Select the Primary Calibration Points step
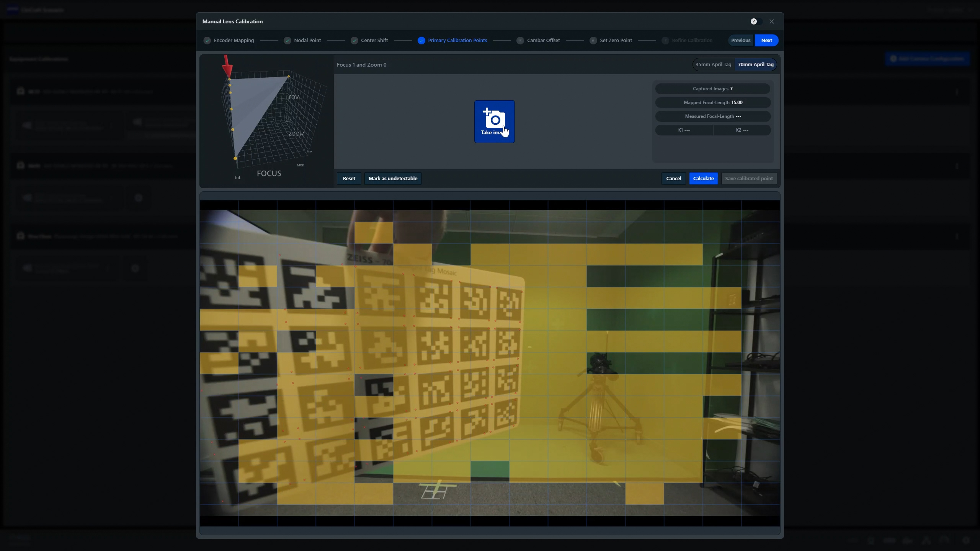The height and width of the screenshot is (551, 980). [452, 40]
